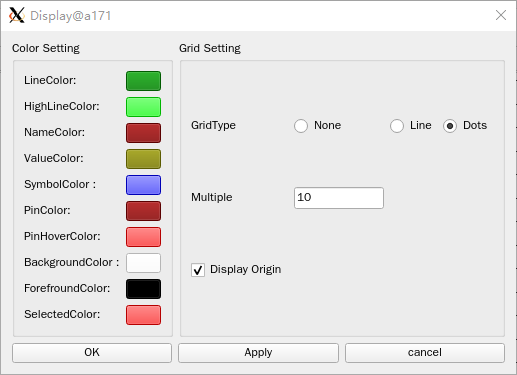Dismiss the dialog with cancel button

pyautogui.click(x=425, y=353)
